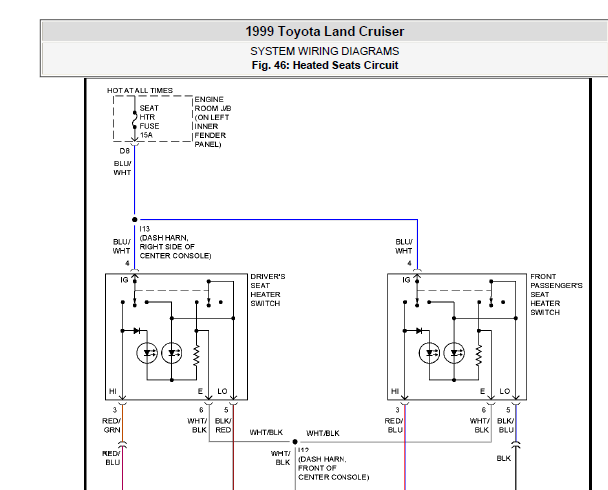Click the diode symbol in the passenger's switch

[419, 331]
